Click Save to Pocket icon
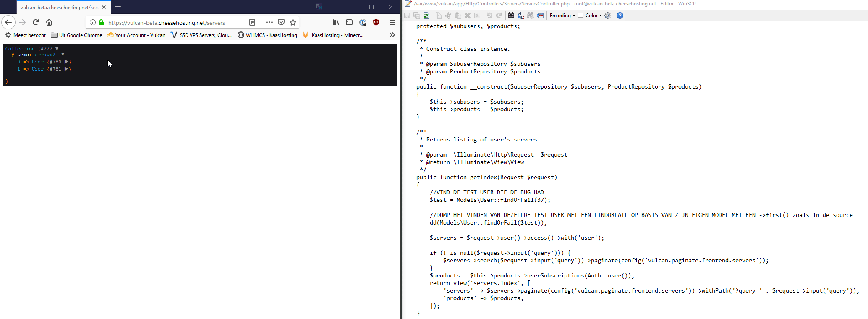 (x=281, y=22)
